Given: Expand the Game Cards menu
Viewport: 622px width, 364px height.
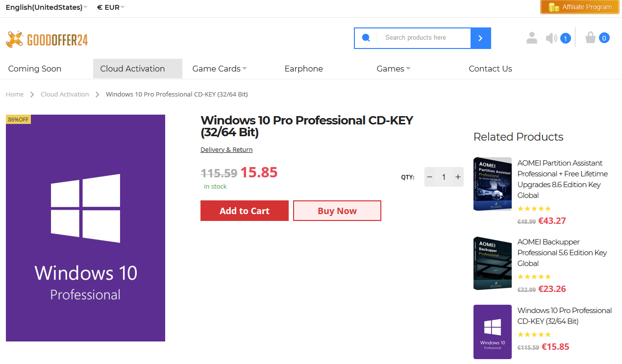Looking at the screenshot, I should click(220, 69).
